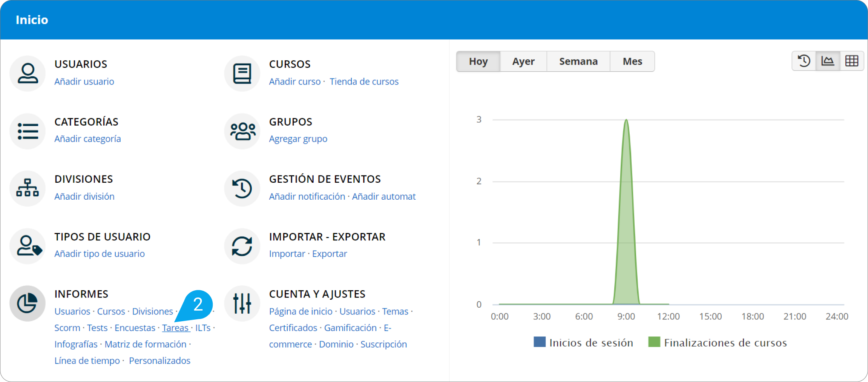Viewport: 868px width, 382px height.
Task: Toggle the area chart view button
Action: click(x=828, y=61)
